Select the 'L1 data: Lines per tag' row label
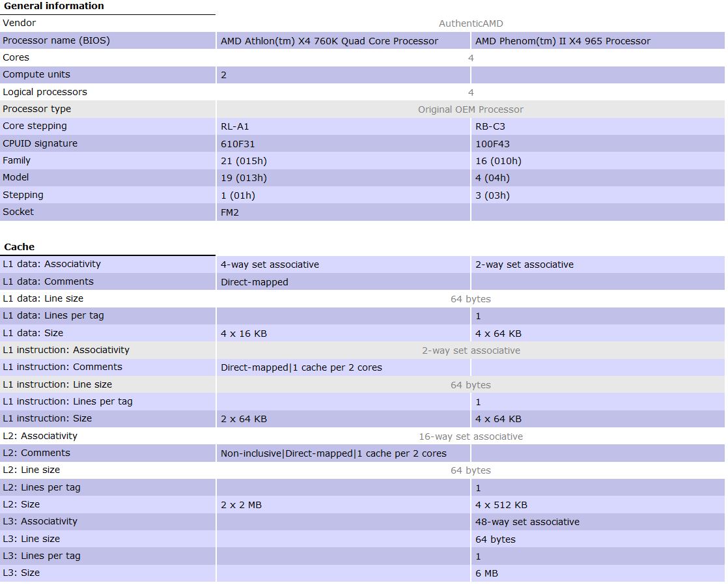This screenshot has height=585, width=728. click(x=53, y=315)
